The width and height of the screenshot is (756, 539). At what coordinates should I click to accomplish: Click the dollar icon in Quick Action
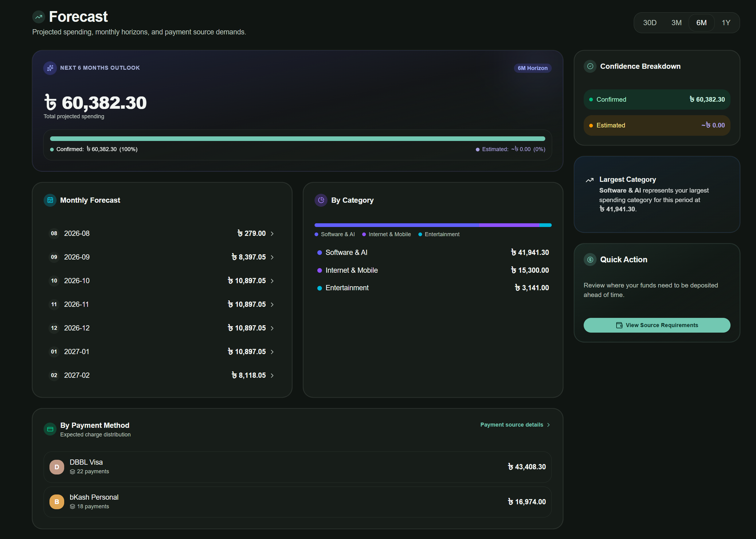pyautogui.click(x=590, y=260)
